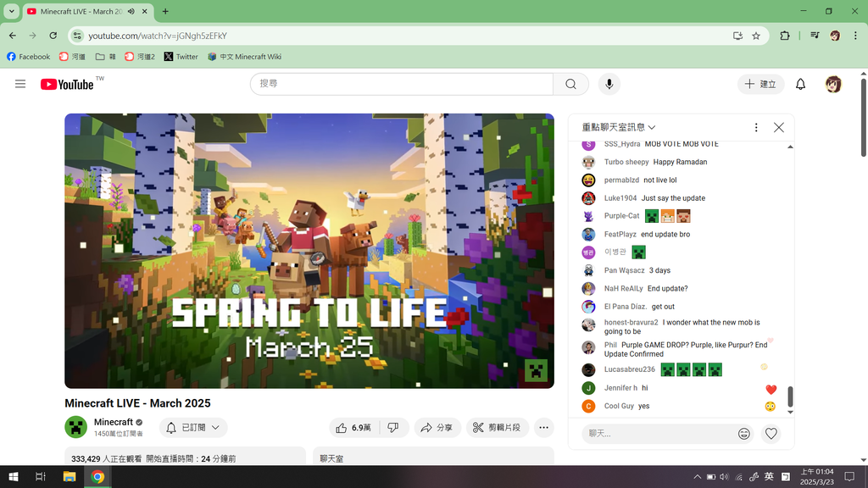This screenshot has height=488, width=868.
Task: Click the page vertical scrollbar thumb
Action: (863, 117)
